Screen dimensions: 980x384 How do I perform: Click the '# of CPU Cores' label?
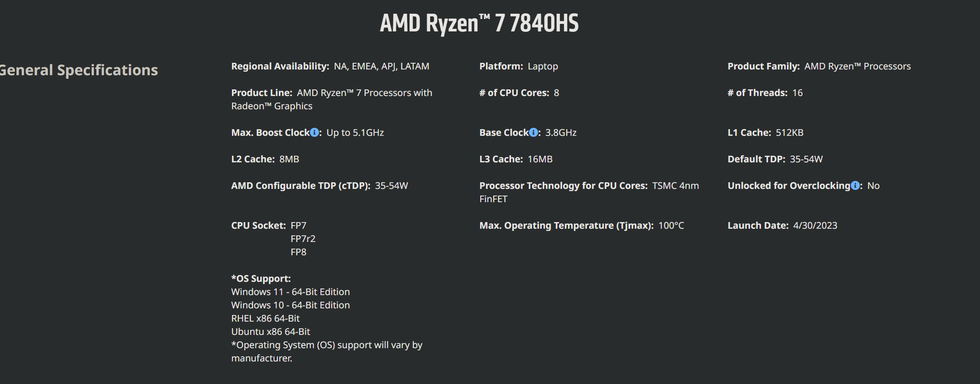tap(514, 93)
